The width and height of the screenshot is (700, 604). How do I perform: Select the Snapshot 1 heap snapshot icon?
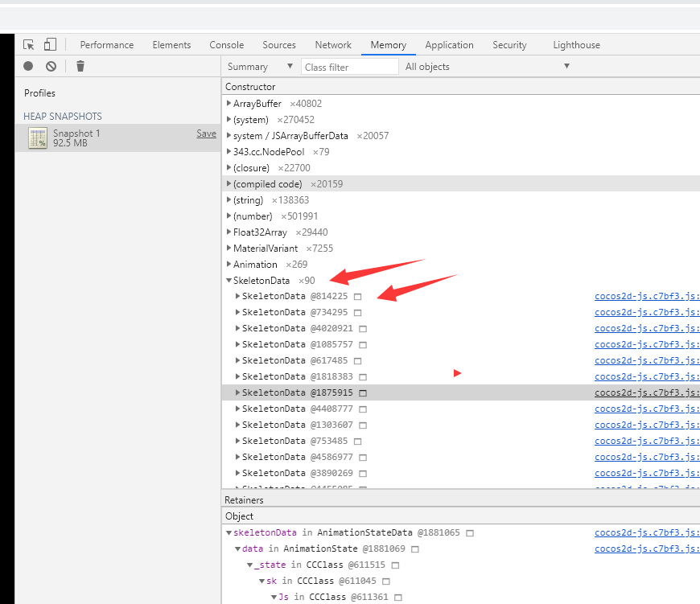pyautogui.click(x=38, y=138)
